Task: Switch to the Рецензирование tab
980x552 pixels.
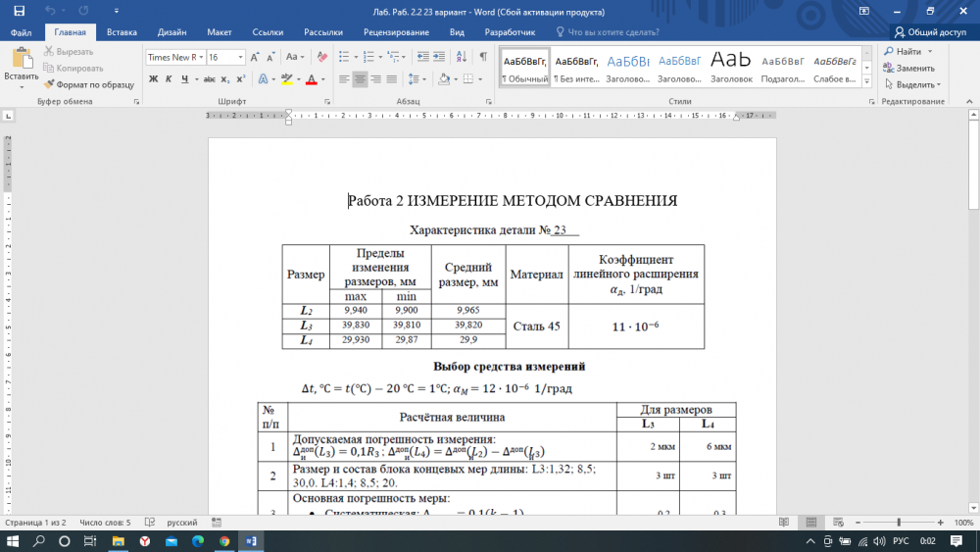Action: (396, 32)
